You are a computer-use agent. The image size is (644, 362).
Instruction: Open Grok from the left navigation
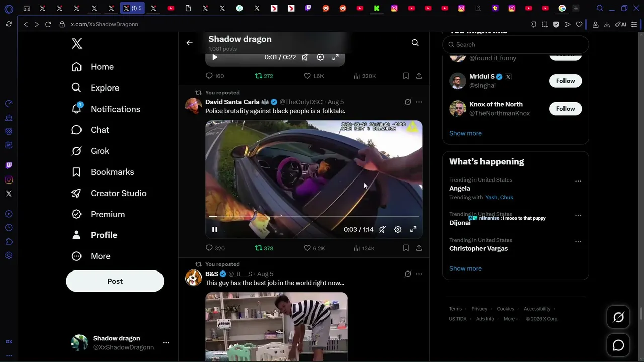(x=90, y=151)
